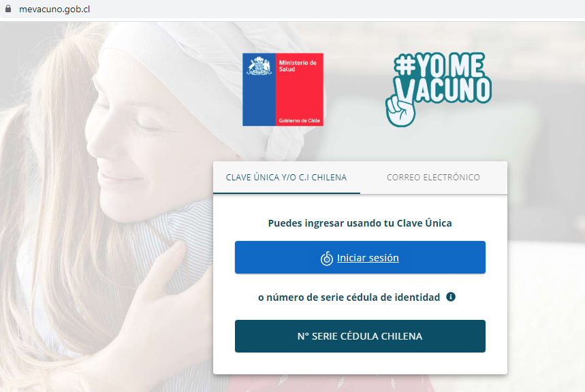This screenshot has width=585, height=392.
Task: Click the info icon beside cédula de identidad
Action: click(x=451, y=297)
